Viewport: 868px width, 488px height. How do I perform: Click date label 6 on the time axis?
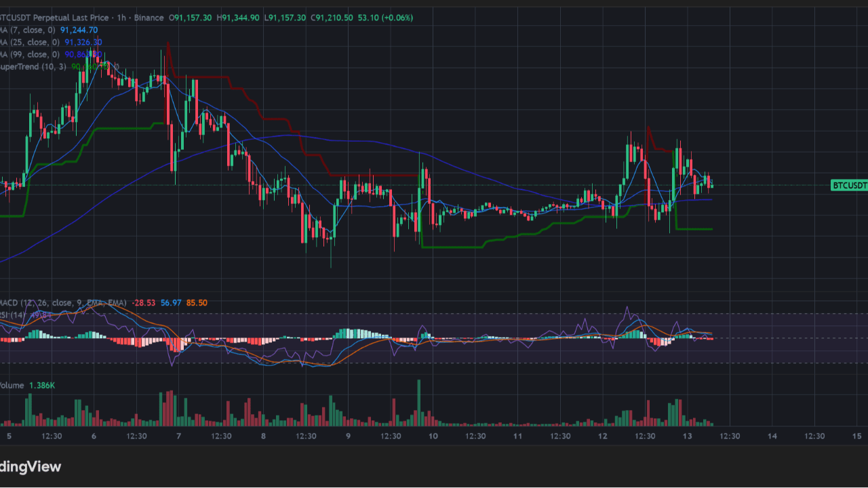[x=94, y=436]
